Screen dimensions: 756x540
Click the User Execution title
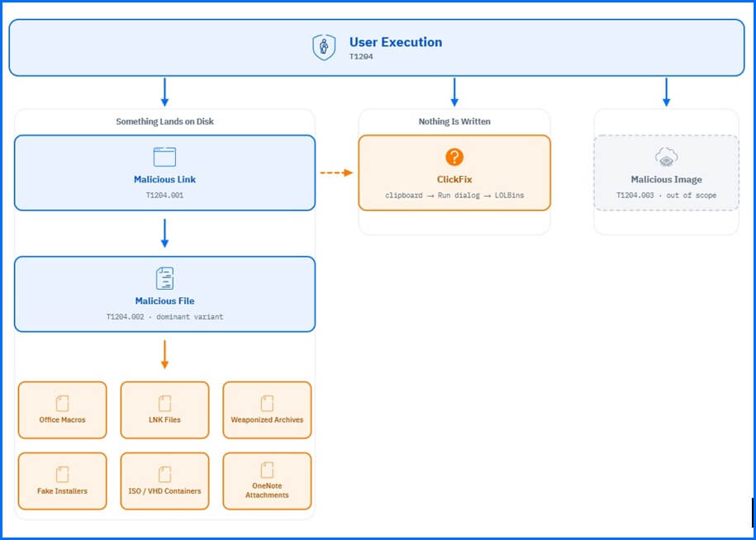396,42
